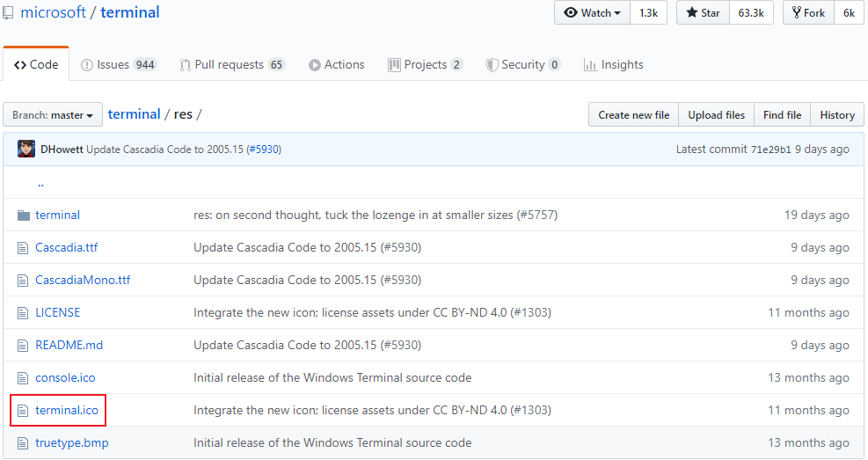Viewport: 868px width, 460px height.
Task: Open the LICENSE file
Action: click(57, 313)
